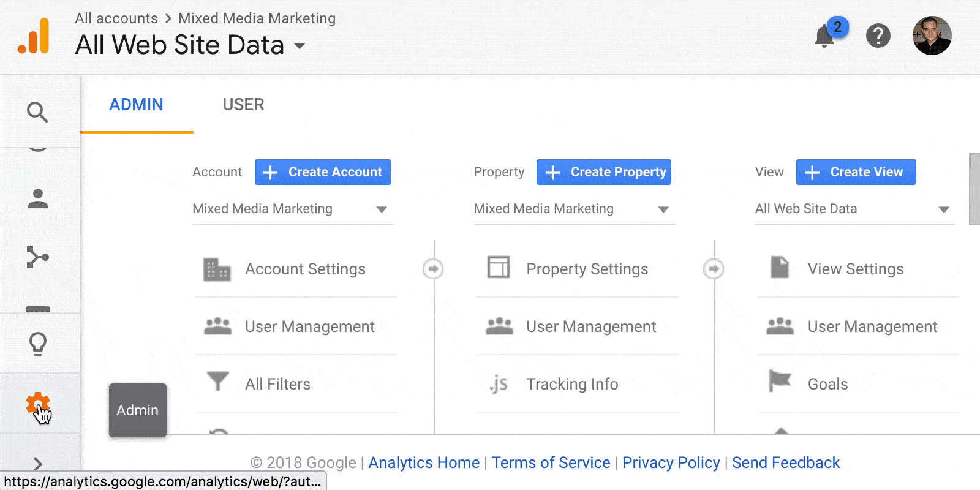Image resolution: width=980 pixels, height=490 pixels.
Task: Click arrow circle between Property and View
Action: tap(714, 269)
